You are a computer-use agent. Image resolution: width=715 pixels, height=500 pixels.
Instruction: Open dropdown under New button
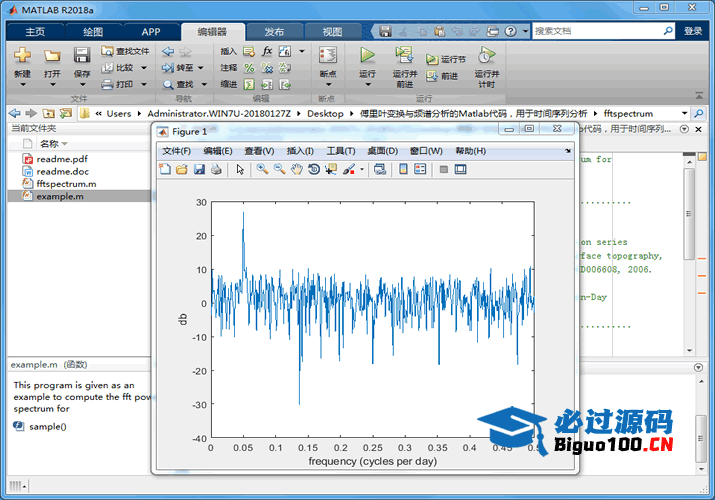[x=23, y=85]
